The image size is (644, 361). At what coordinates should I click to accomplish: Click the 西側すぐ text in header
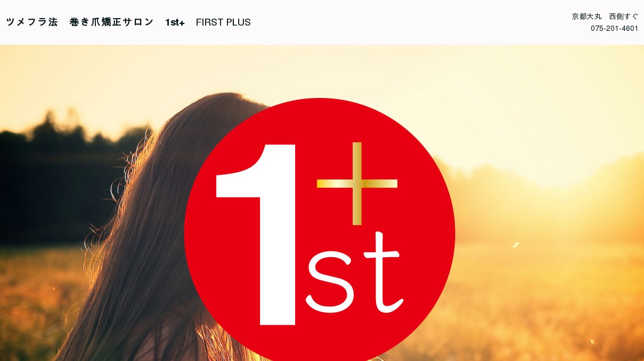coord(624,17)
